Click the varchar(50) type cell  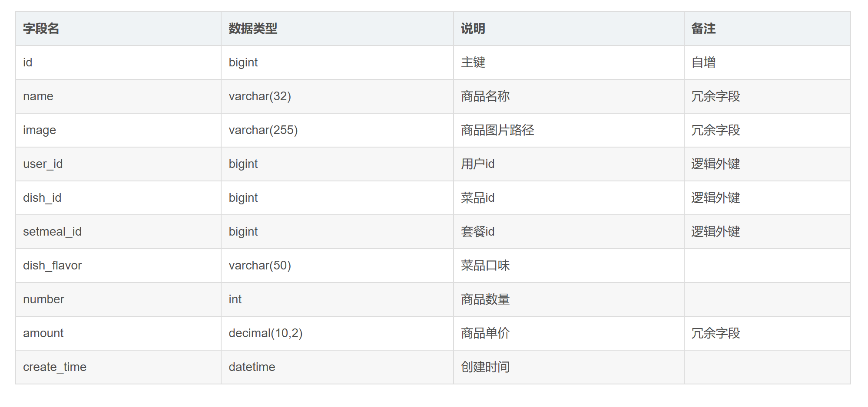click(337, 266)
